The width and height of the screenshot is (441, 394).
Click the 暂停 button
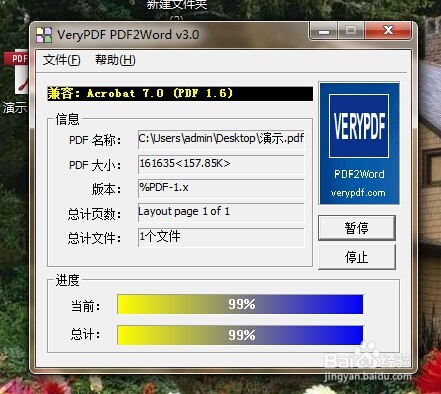point(357,228)
